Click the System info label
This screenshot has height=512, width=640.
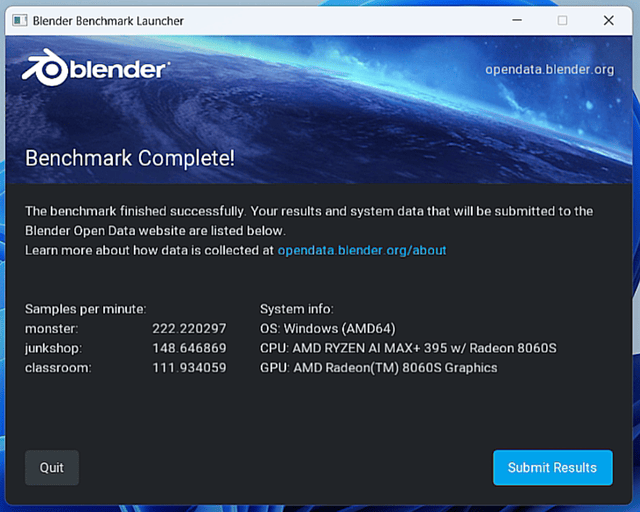point(296,309)
